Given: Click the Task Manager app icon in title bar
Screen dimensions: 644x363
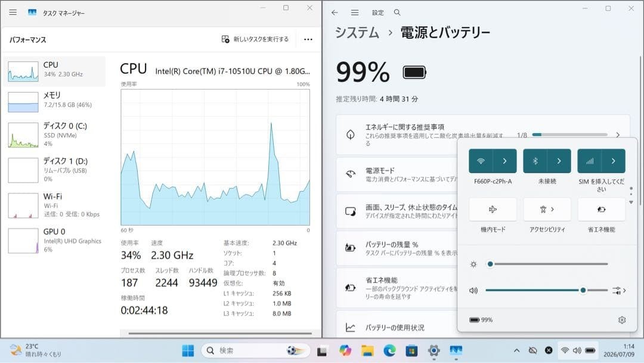Looking at the screenshot, I should point(32,13).
